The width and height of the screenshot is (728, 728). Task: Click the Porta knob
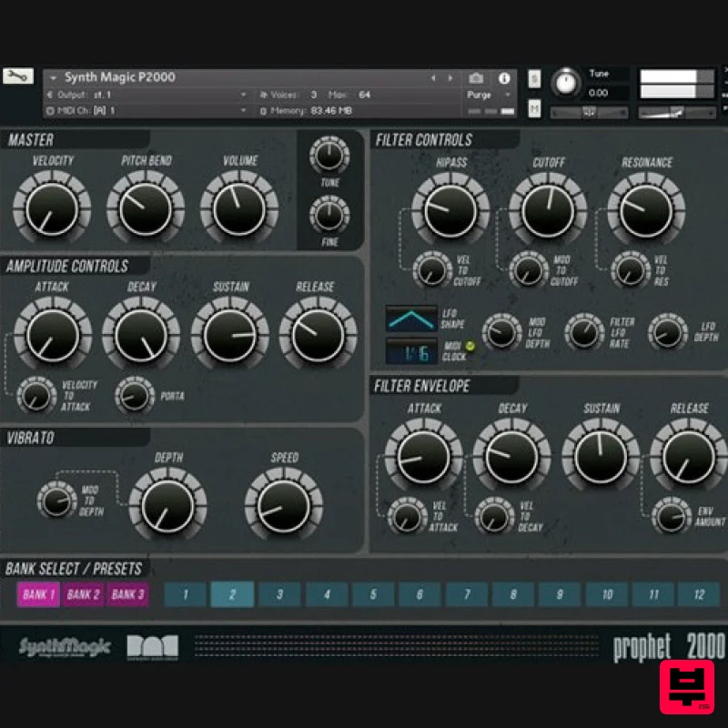[135, 396]
